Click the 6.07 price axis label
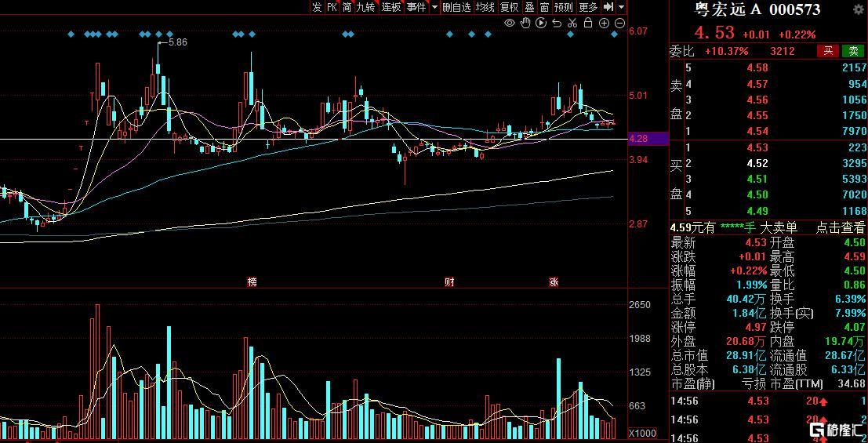868x443 pixels. coord(638,31)
